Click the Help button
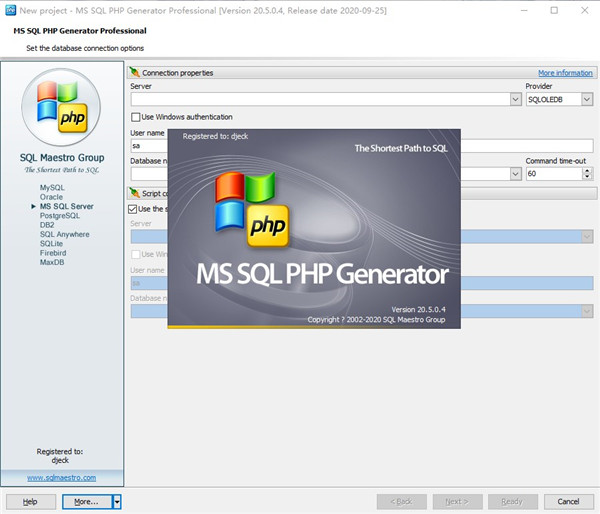Viewport: 600px width, 514px height. point(30,501)
